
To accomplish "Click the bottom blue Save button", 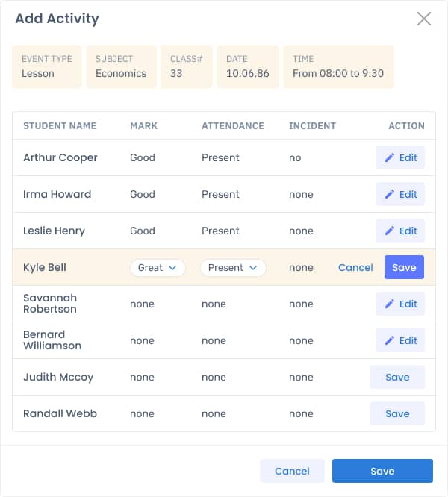I will 382,471.
